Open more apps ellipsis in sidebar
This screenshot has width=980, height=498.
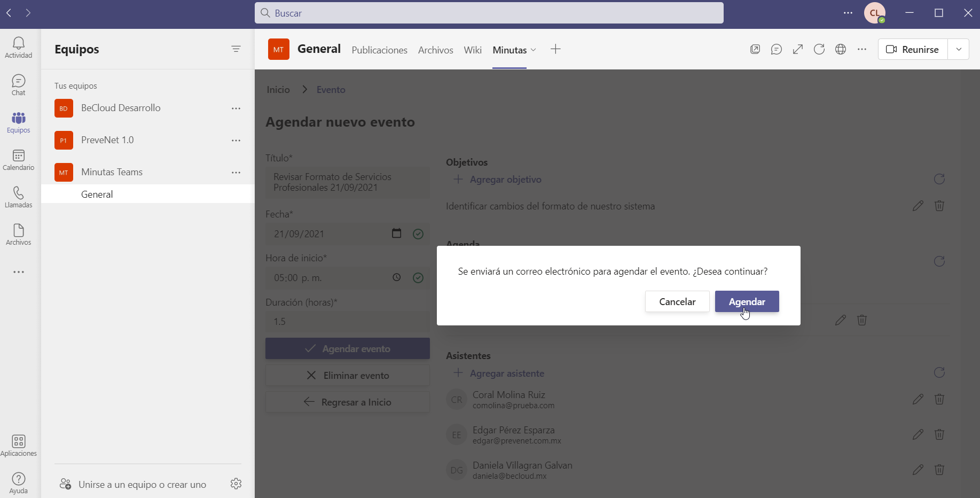(19, 272)
